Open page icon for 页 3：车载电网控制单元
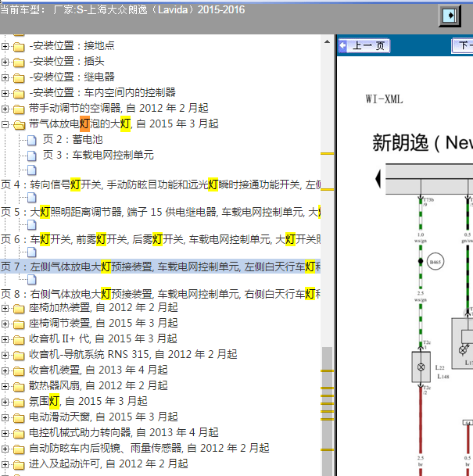 [x=31, y=156]
